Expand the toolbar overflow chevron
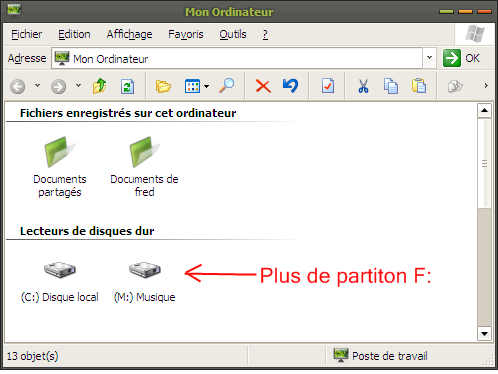Screen dimensions: 498x374 tap(486, 86)
